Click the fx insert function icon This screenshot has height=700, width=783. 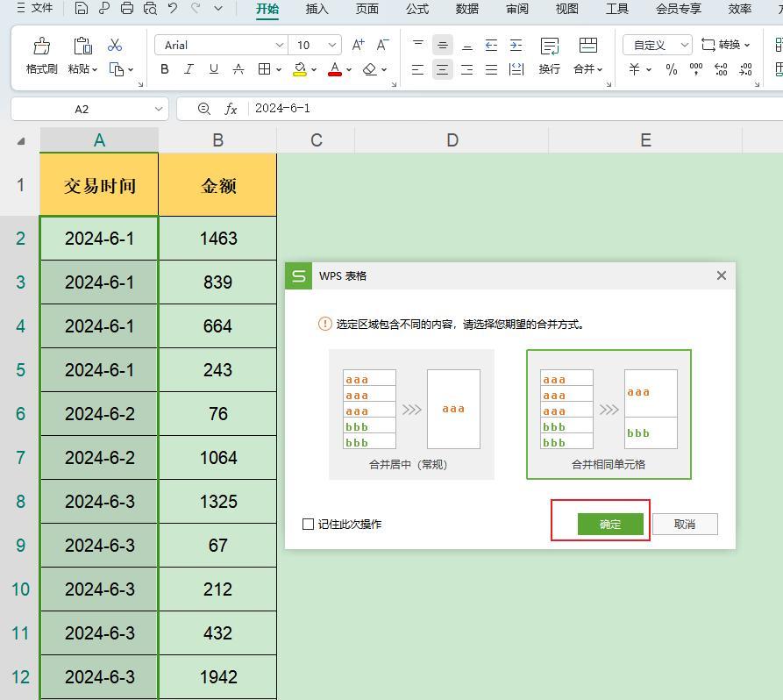pos(231,109)
